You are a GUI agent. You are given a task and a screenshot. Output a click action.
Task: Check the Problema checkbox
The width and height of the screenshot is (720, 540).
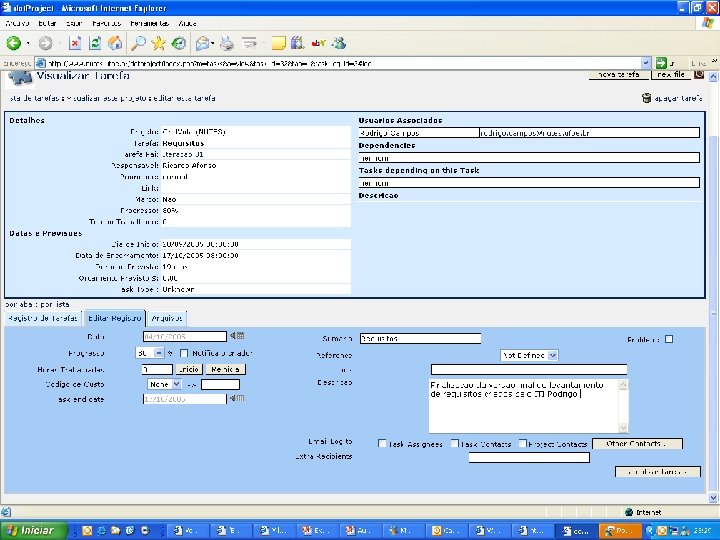tap(669, 339)
